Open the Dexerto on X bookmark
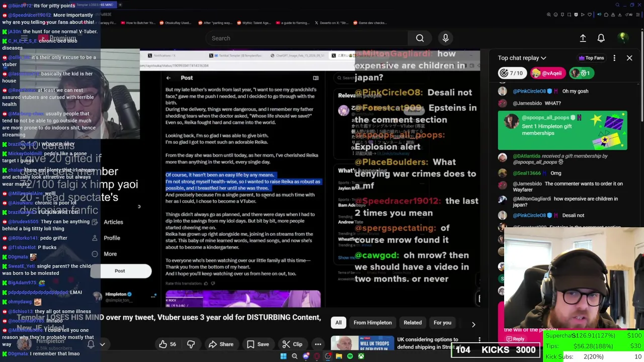Screen dimensions: 644x362 [x=331, y=23]
